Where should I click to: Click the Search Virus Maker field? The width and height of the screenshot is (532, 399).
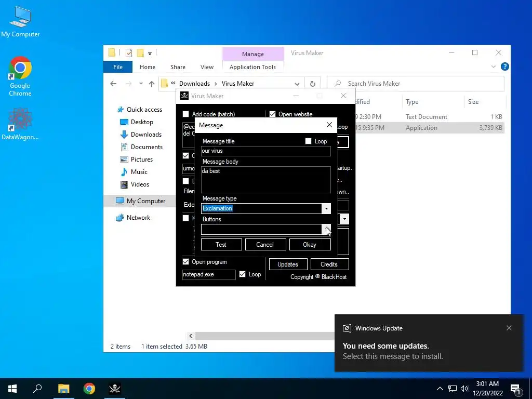pyautogui.click(x=415, y=84)
